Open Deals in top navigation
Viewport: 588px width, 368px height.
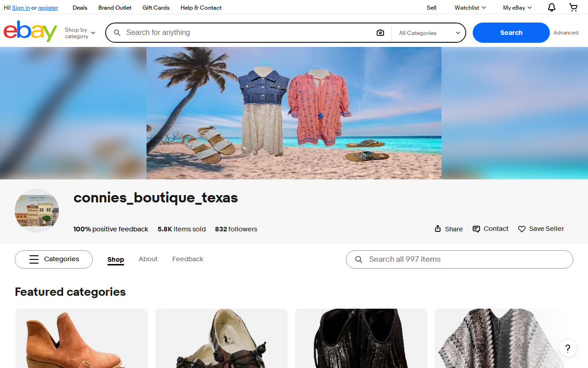pos(80,7)
